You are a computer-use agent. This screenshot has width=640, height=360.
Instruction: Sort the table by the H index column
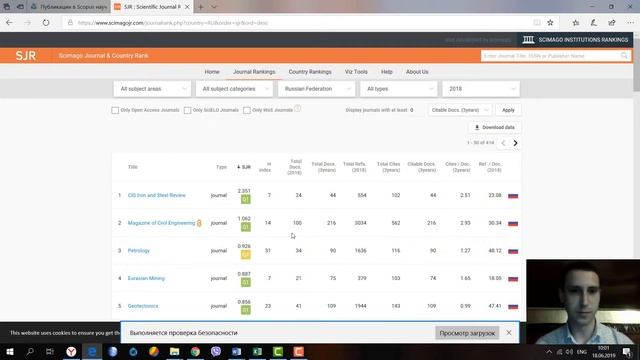point(265,167)
